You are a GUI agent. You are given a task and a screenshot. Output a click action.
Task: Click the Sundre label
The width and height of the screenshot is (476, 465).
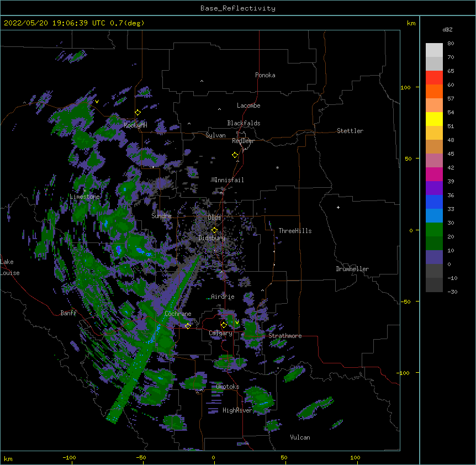pyautogui.click(x=161, y=216)
